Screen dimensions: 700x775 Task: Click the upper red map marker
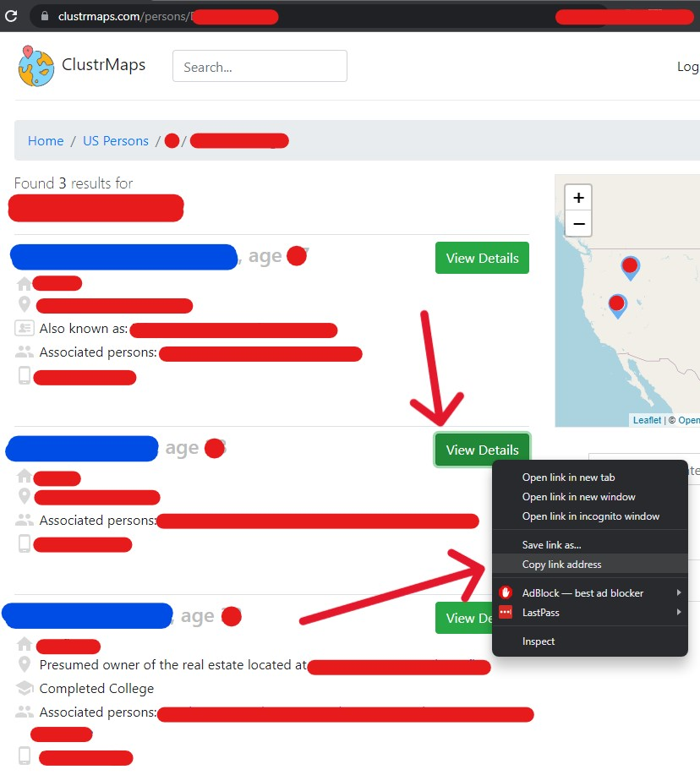(630, 268)
